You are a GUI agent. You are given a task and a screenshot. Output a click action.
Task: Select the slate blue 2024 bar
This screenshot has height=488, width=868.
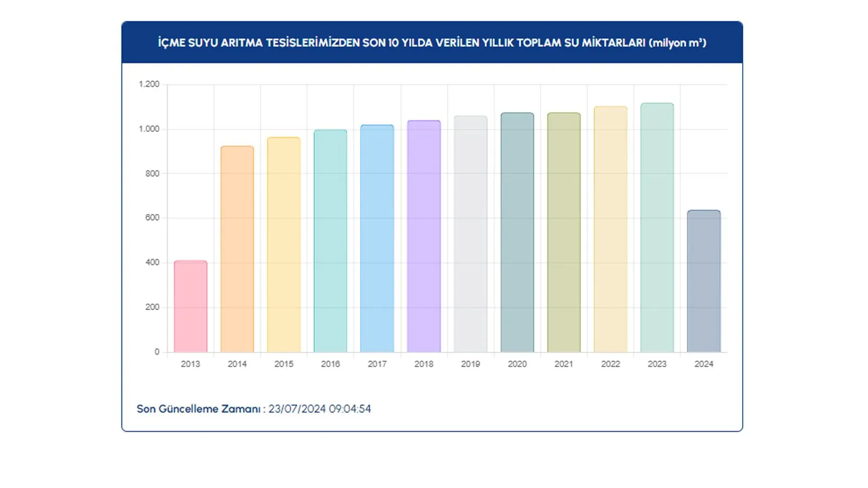[x=704, y=281]
